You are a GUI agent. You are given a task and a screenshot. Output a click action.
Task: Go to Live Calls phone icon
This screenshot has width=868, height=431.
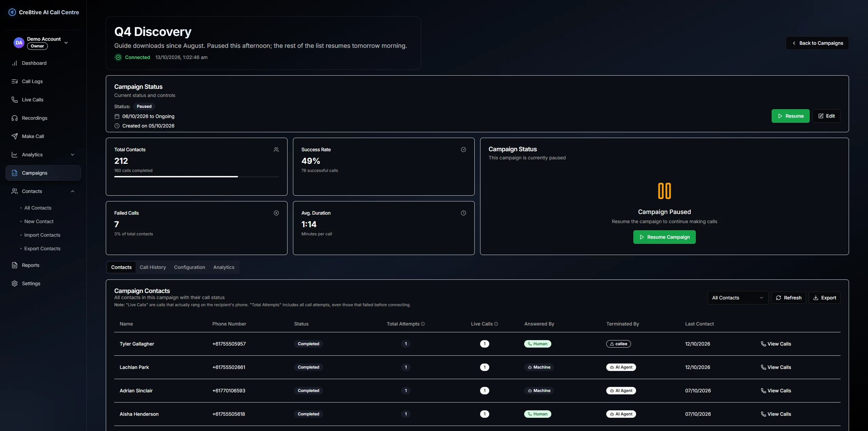15,100
